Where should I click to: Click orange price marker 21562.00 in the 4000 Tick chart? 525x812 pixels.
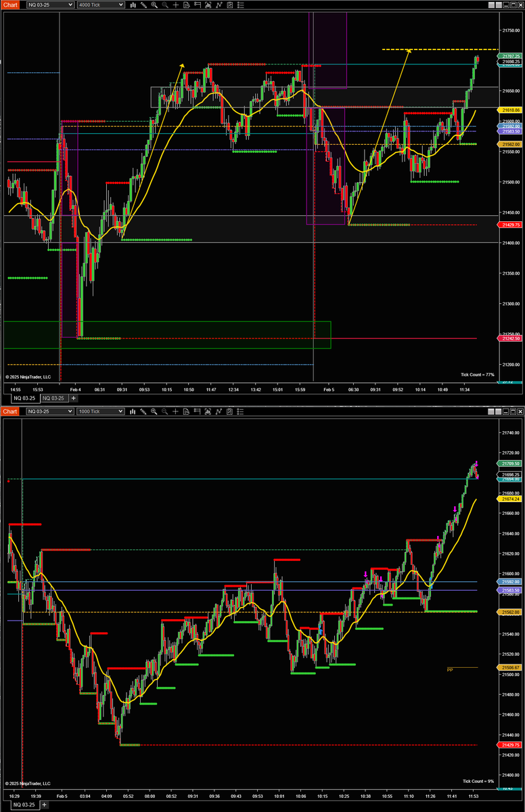pos(510,145)
